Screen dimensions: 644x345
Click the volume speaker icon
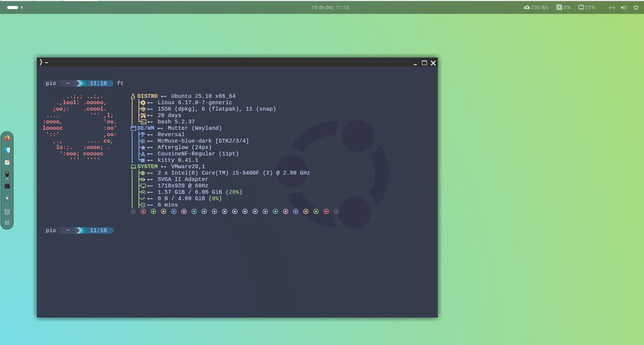click(624, 8)
